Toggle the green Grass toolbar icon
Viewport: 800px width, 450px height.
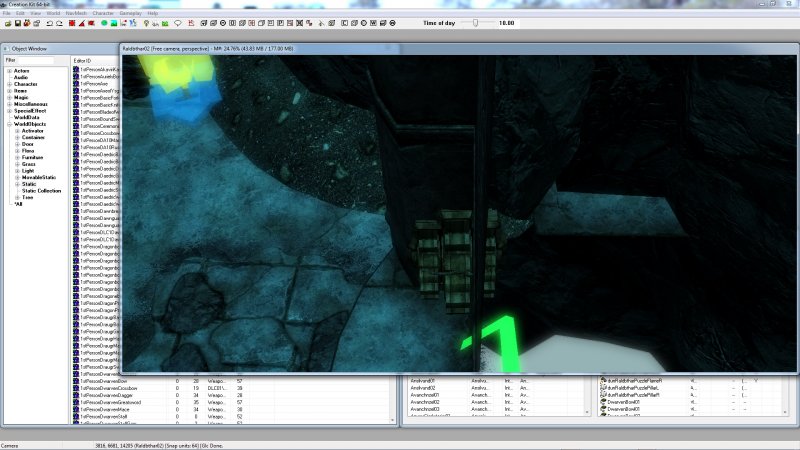pyautogui.click(x=165, y=23)
